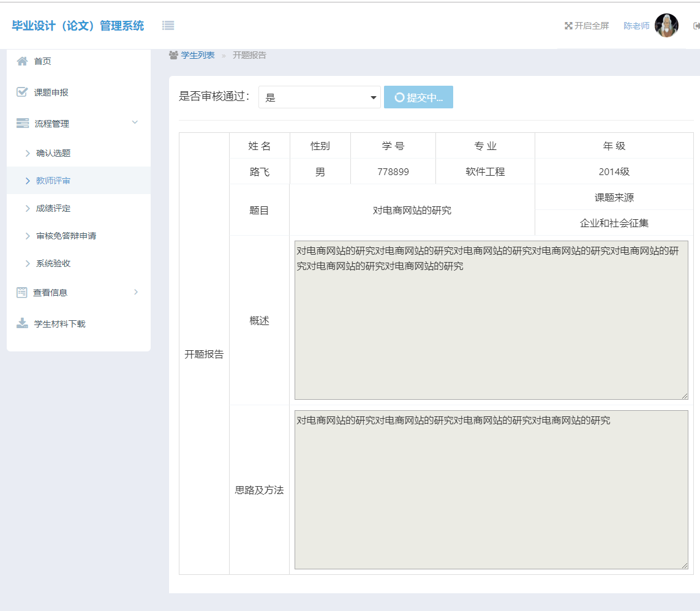The width and height of the screenshot is (700, 611).
Task: Toggle review approval to 是
Action: [318, 97]
